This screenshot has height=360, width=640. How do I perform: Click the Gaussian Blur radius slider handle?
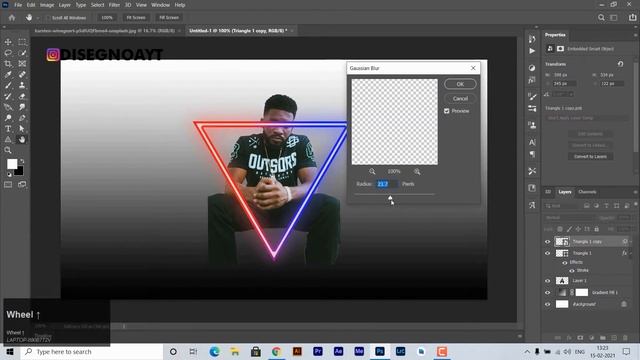point(390,198)
